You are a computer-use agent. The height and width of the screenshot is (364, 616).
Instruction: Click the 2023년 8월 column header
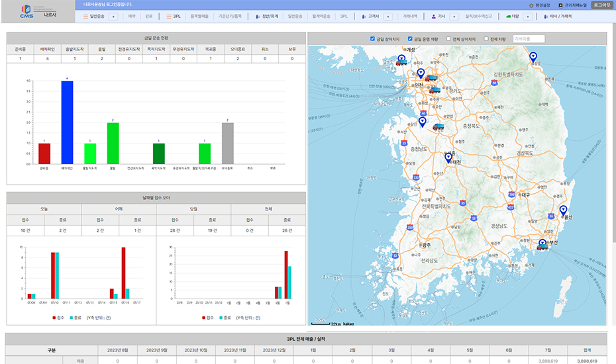click(x=118, y=350)
